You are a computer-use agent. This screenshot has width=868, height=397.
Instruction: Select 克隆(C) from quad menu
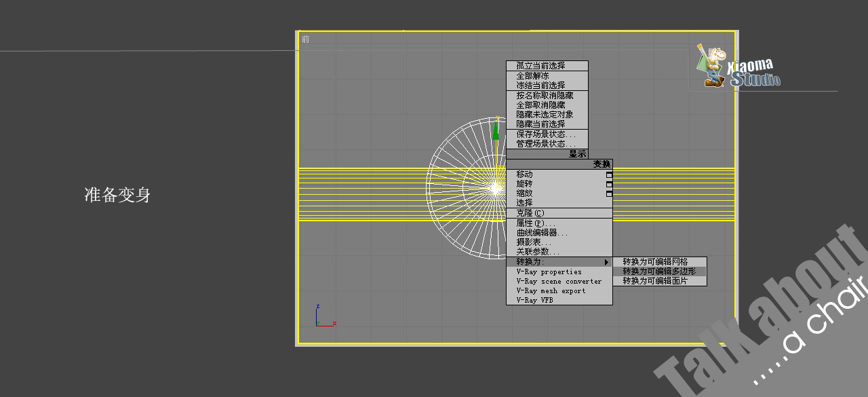[530, 213]
